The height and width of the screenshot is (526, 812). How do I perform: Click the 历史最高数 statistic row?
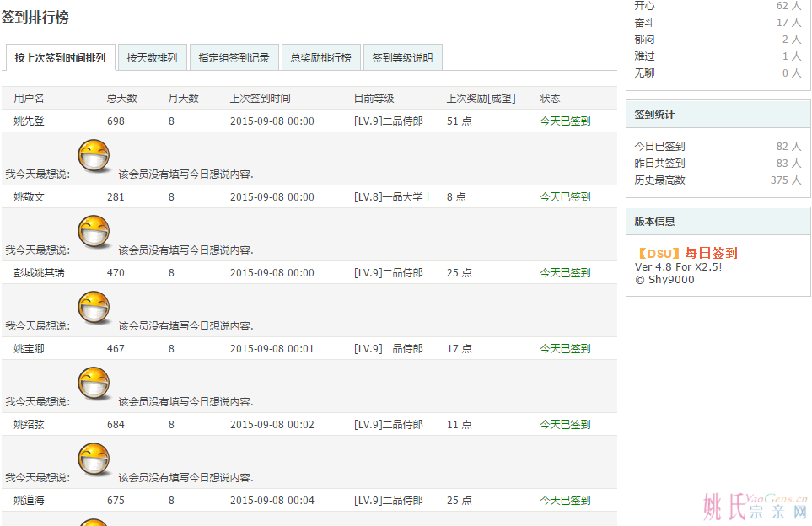pos(718,180)
